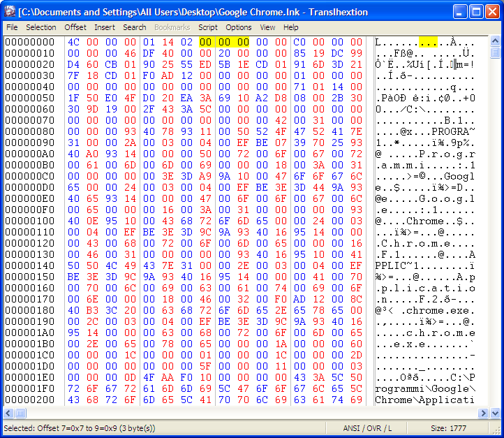504x438 pixels.
Task: Open the Script menu
Action: pyautogui.click(x=207, y=27)
